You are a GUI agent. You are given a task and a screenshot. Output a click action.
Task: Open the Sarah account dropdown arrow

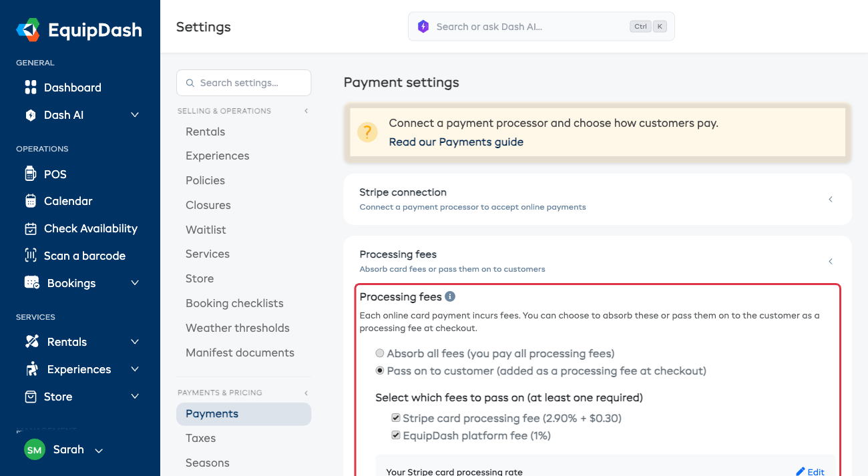click(99, 451)
